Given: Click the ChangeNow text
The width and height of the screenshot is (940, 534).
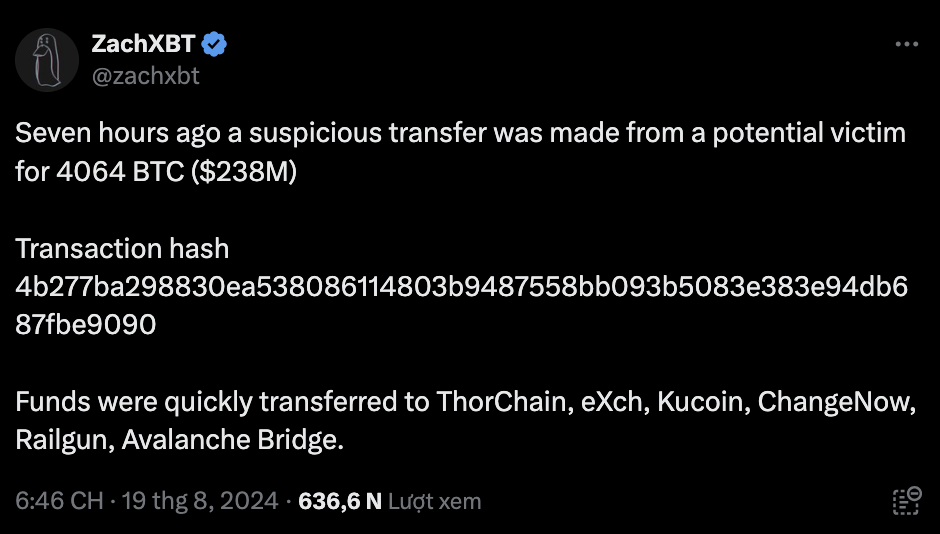Looking at the screenshot, I should [833, 402].
